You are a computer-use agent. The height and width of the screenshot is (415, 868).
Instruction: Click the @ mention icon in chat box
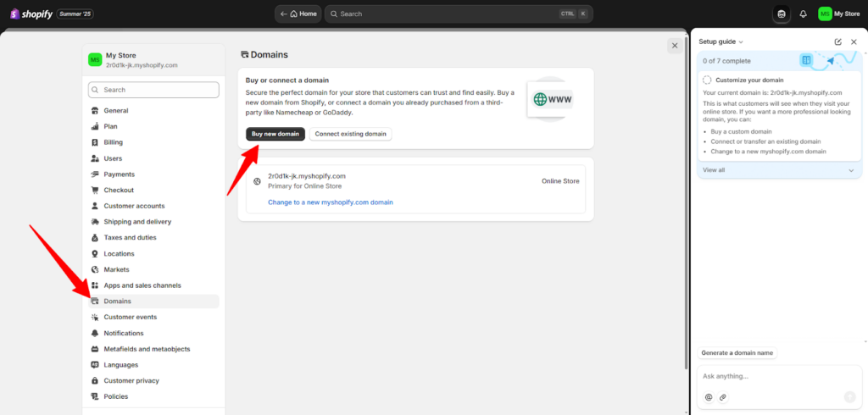[709, 396]
